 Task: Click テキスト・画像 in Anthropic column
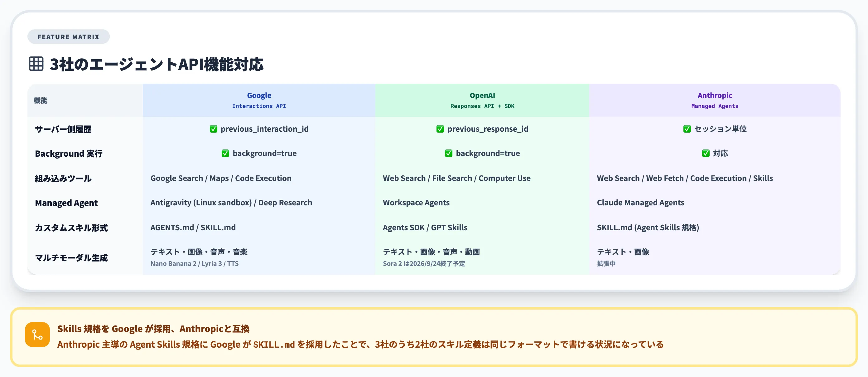[x=623, y=252]
